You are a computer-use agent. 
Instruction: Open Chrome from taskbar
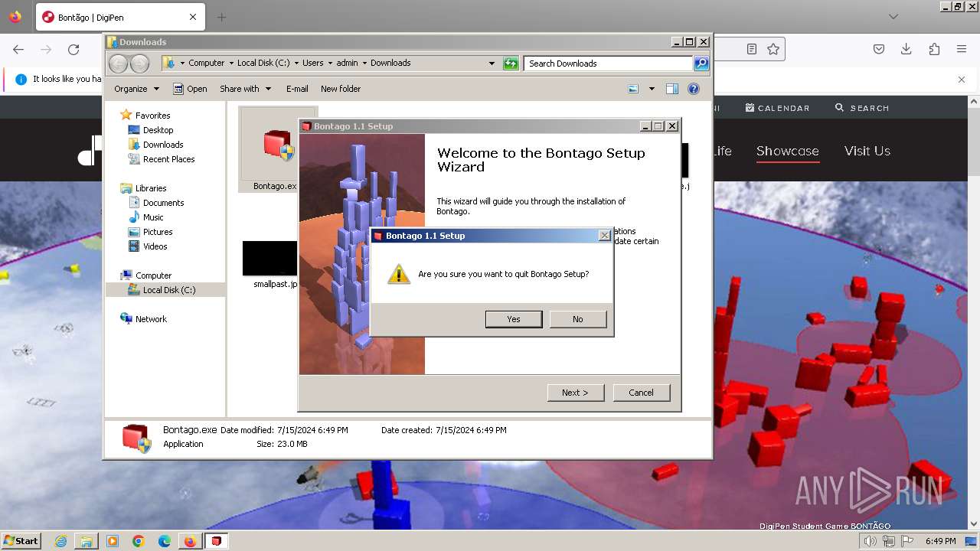(x=138, y=541)
